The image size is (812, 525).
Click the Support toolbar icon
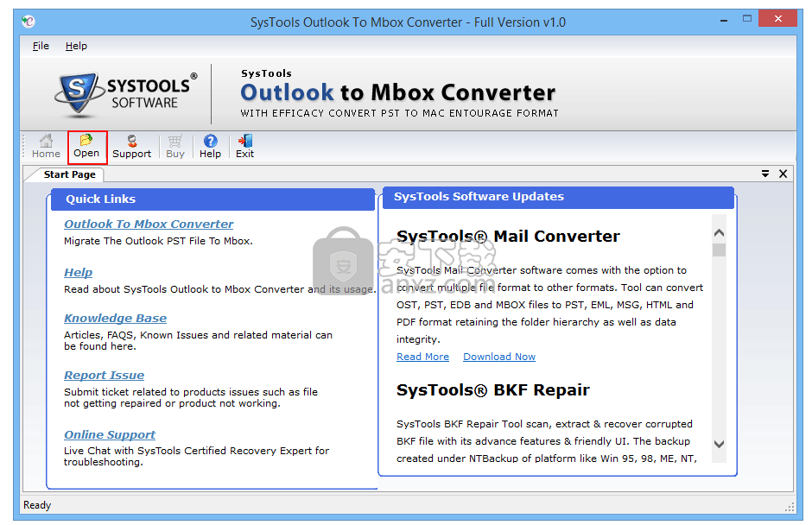pyautogui.click(x=131, y=147)
